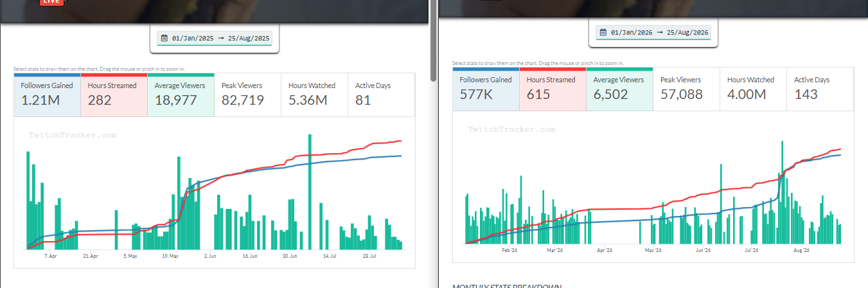
Task: Toggle Hours Streamed 615 stat in right window
Action: tap(553, 89)
